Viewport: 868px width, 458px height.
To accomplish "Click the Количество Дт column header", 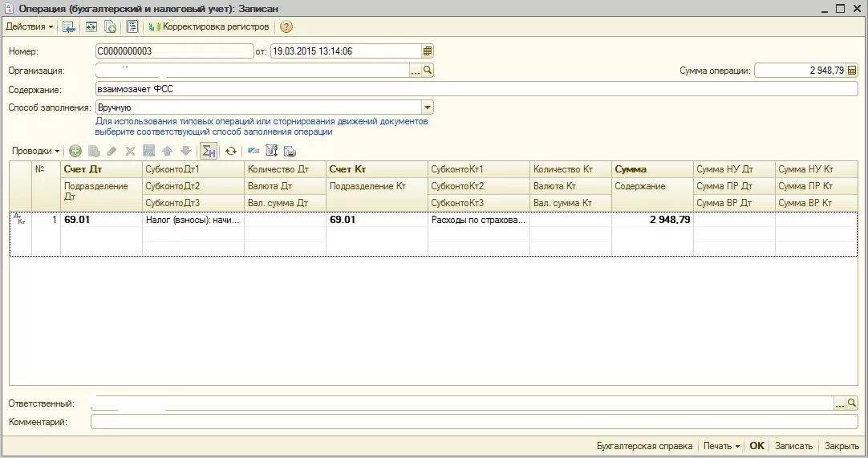I will (285, 169).
